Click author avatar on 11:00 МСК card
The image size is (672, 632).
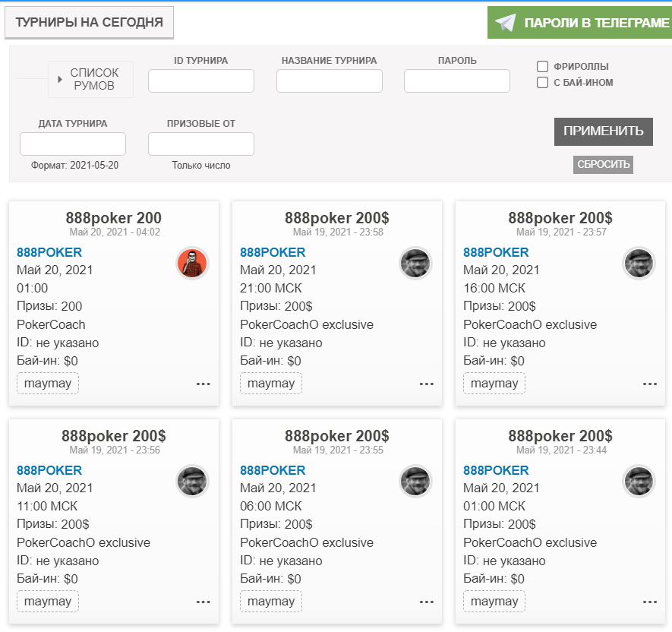tap(192, 481)
